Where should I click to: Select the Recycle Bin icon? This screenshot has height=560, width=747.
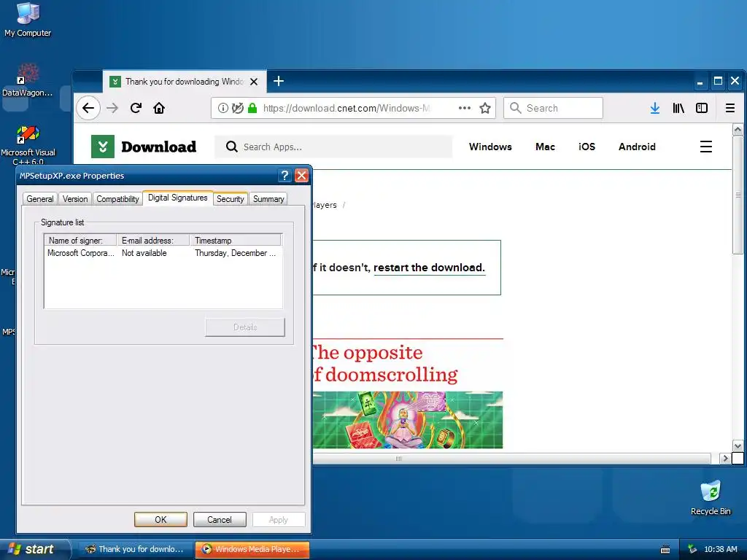(711, 498)
